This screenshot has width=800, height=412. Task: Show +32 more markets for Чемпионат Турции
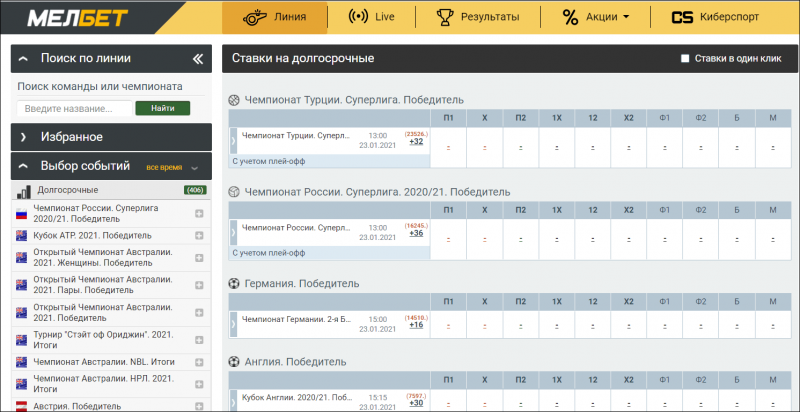(416, 141)
